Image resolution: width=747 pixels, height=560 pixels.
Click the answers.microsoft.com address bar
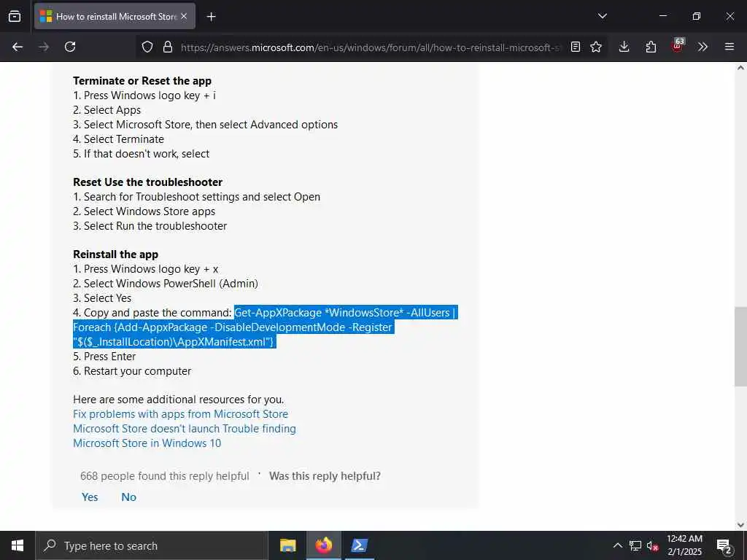pos(371,47)
